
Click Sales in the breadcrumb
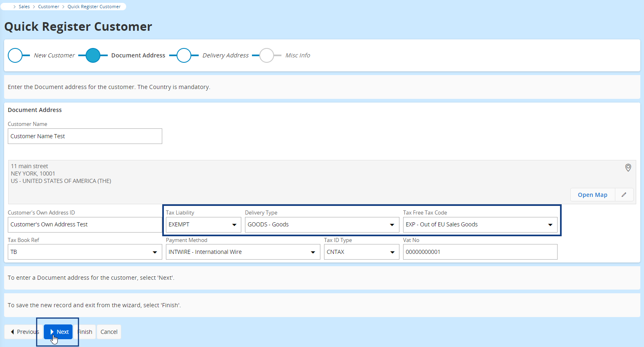pyautogui.click(x=24, y=7)
